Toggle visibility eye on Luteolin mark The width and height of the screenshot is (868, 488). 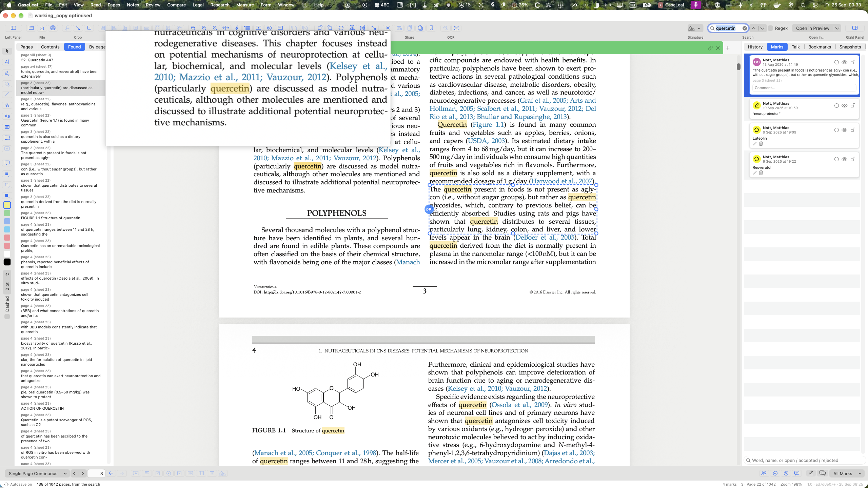pos(845,130)
